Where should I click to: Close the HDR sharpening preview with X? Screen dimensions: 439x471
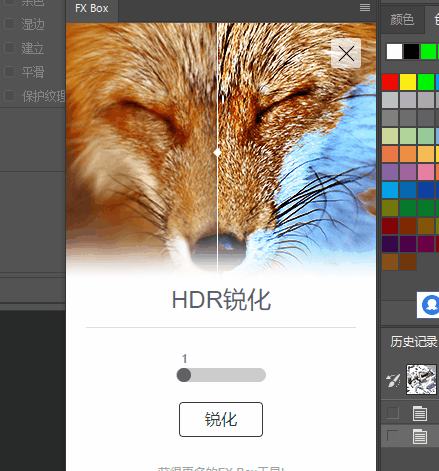pos(346,53)
